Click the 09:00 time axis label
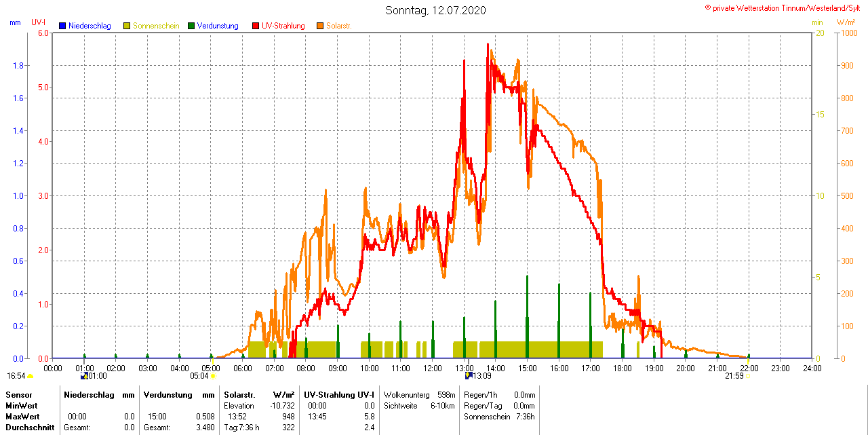The width and height of the screenshot is (868, 435). coord(338,368)
